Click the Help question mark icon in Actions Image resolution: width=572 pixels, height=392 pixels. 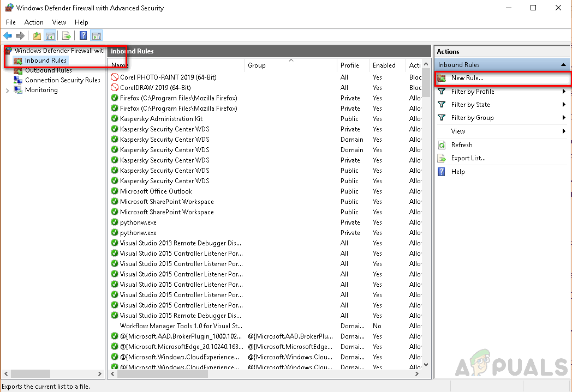click(x=442, y=172)
